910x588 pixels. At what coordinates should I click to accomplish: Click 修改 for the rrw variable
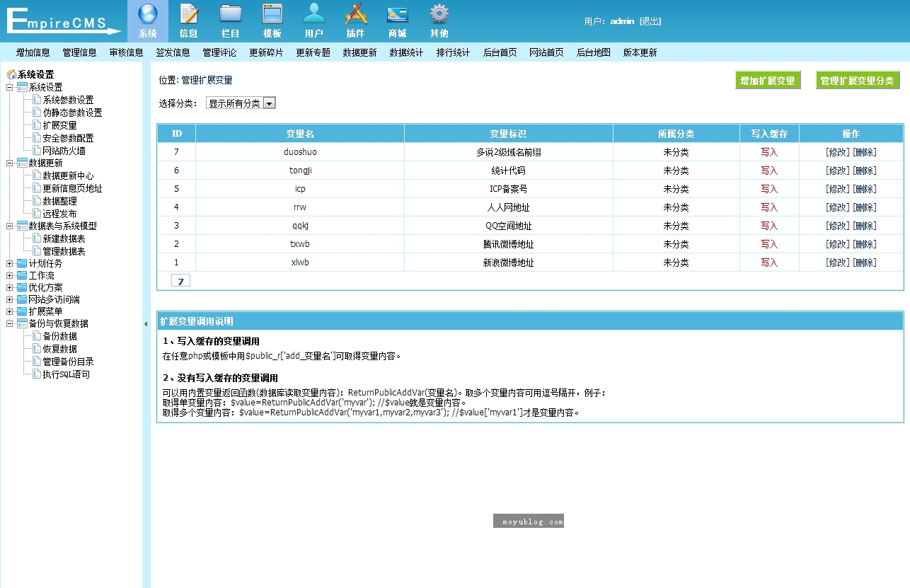click(x=837, y=207)
